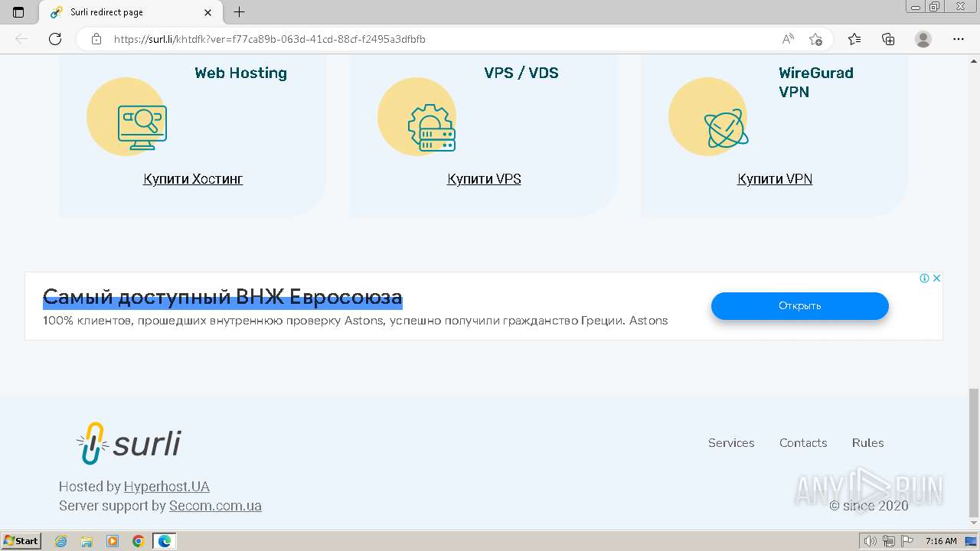Viewport: 980px width, 551px height.
Task: Click the Web Hosting heading
Action: coord(240,73)
